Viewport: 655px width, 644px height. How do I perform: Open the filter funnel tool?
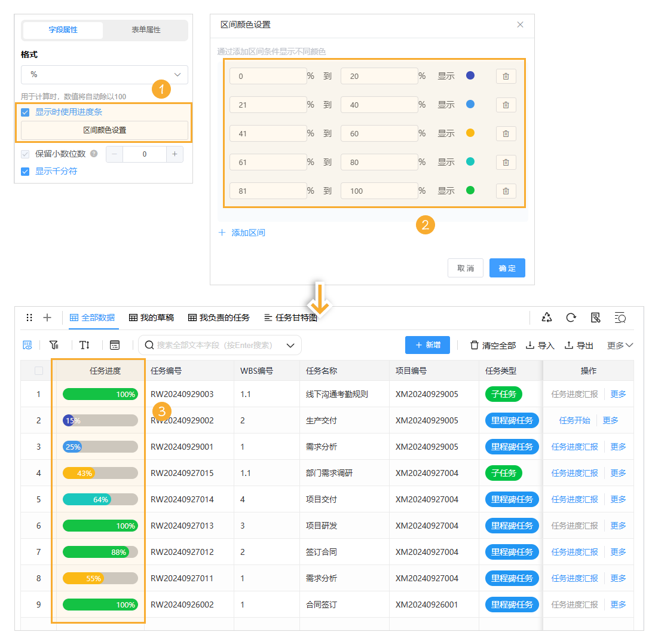tap(54, 345)
